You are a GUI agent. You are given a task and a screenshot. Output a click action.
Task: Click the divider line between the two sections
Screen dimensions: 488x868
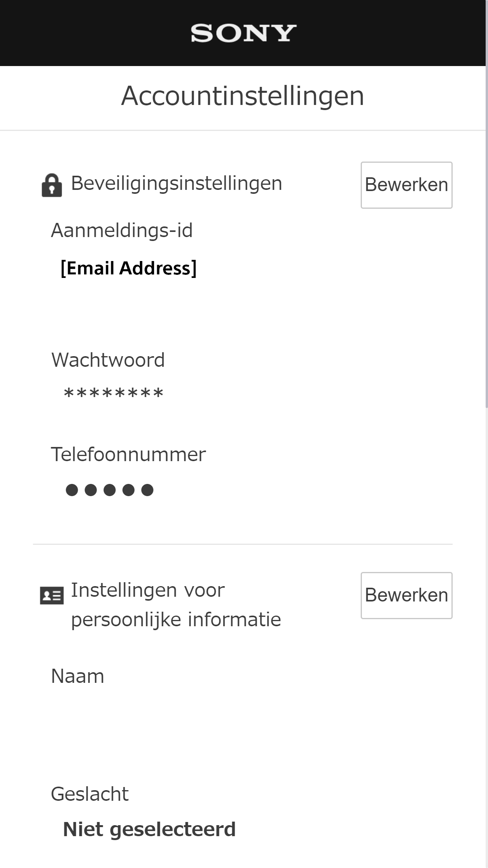click(x=243, y=544)
